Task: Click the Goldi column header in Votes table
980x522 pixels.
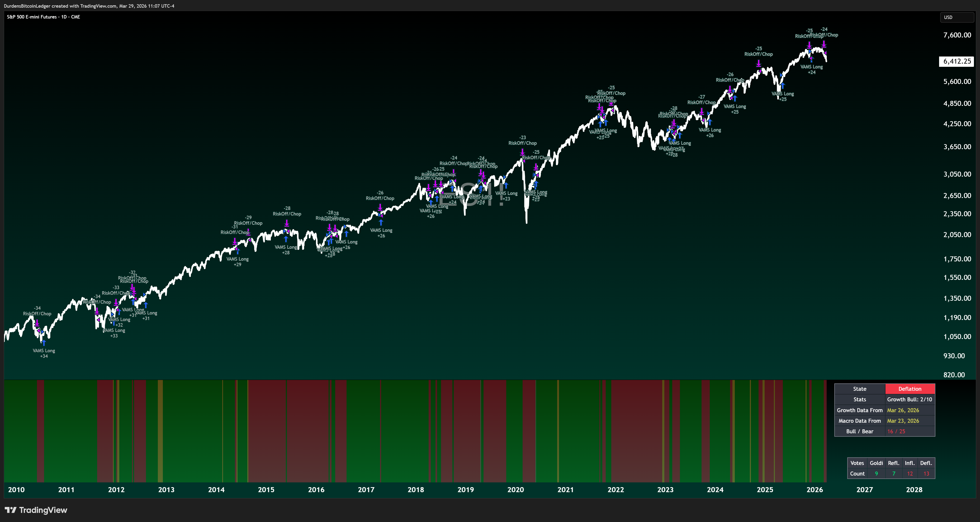Action: 876,463
